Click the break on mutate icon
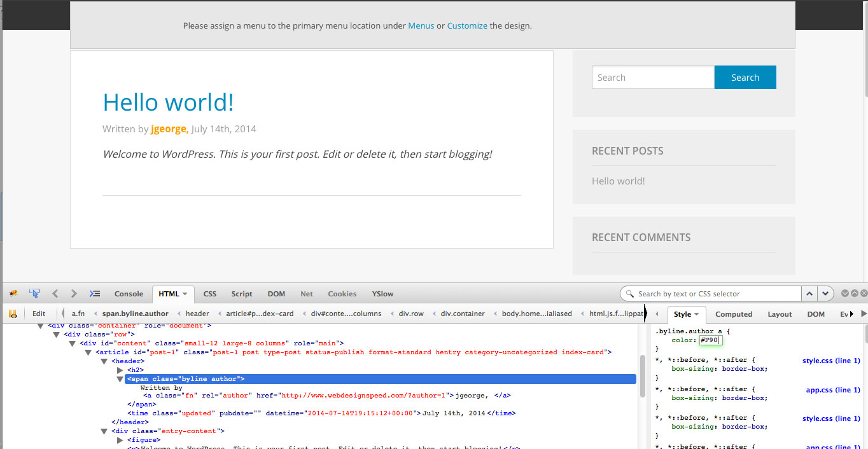Screen dimensions: 868x449 13,314
